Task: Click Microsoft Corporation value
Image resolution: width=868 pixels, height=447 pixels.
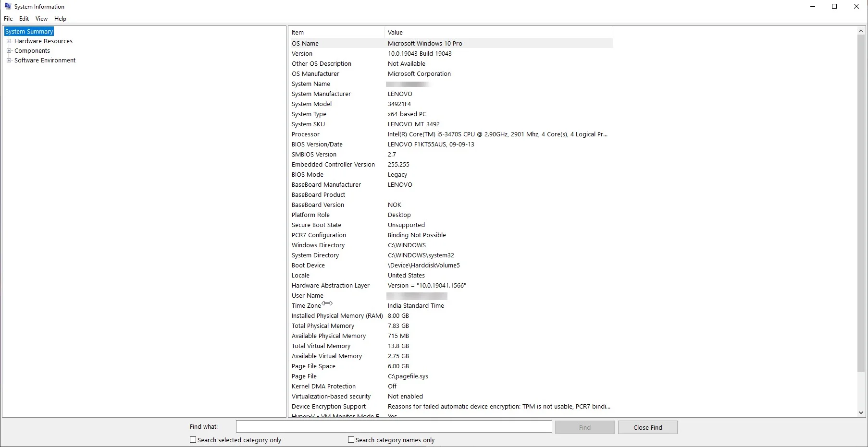Action: pyautogui.click(x=419, y=74)
